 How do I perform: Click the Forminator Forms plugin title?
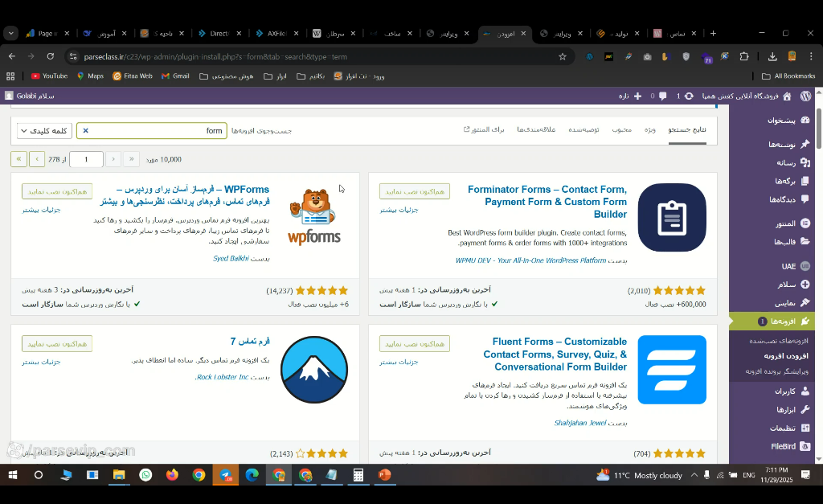547,202
